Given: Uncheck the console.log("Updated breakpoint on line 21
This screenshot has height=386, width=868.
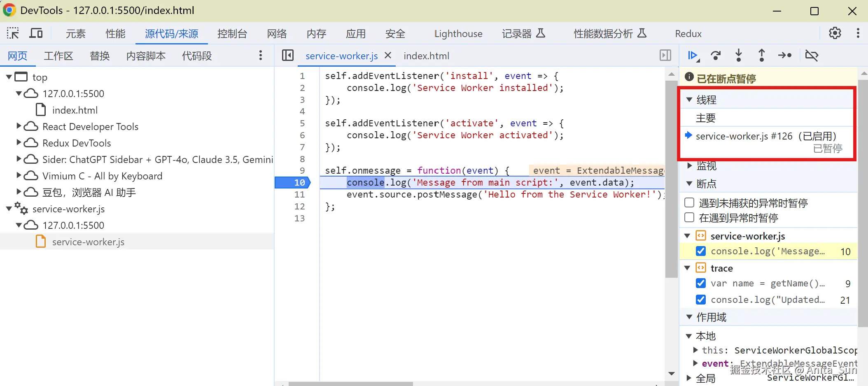Looking at the screenshot, I should 700,300.
